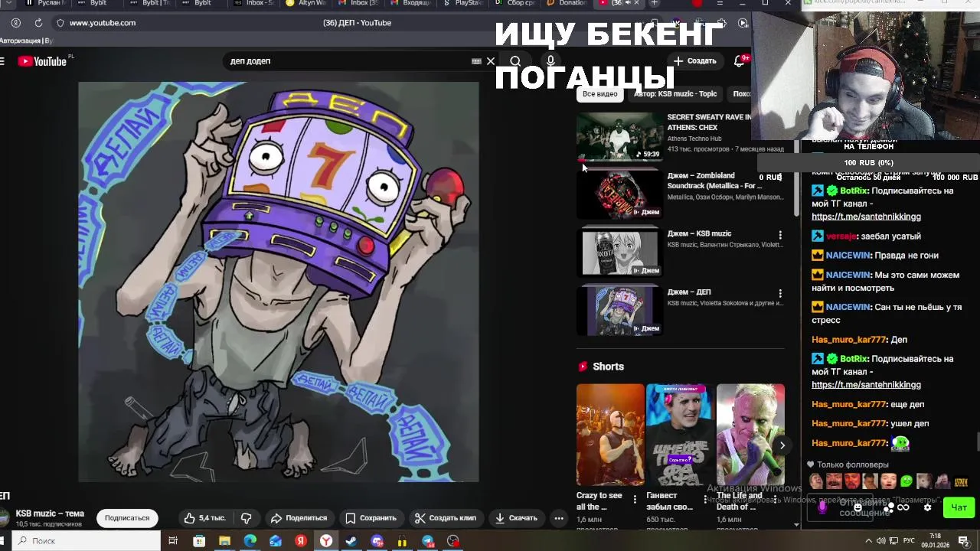Open the chat emoji picker

click(x=857, y=507)
